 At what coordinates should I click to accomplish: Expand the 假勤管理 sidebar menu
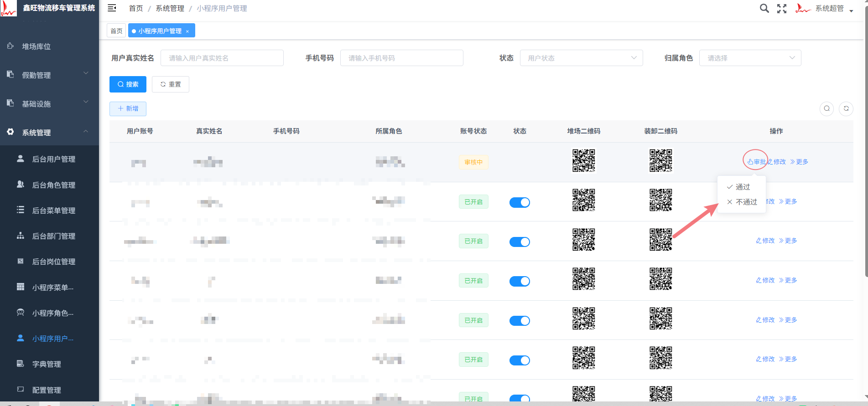[x=49, y=75]
